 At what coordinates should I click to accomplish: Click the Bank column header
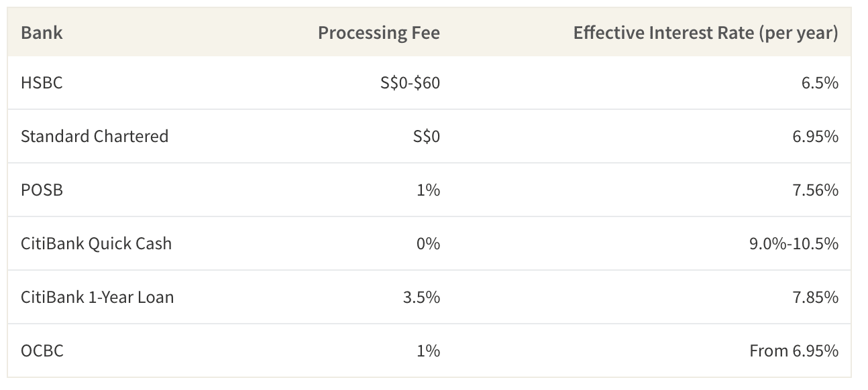[42, 33]
